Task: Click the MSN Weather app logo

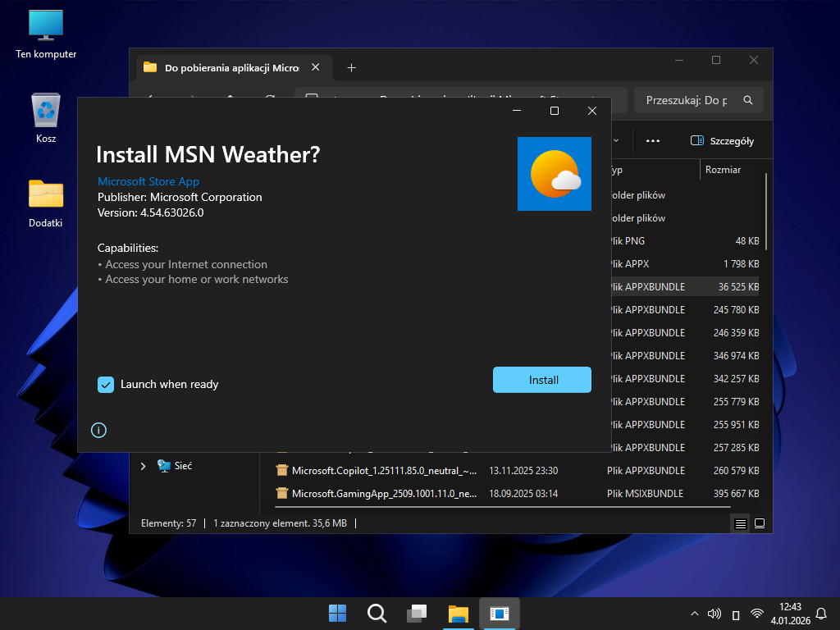Action: [554, 174]
